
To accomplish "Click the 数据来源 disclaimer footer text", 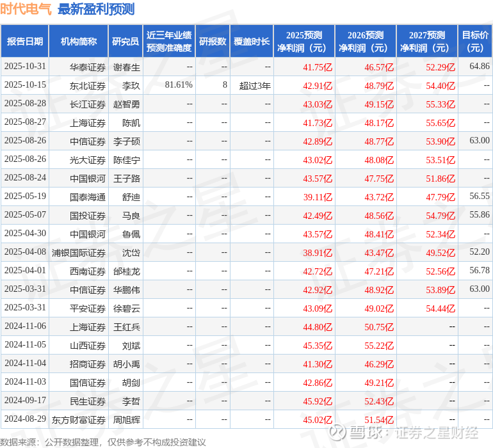I will [103, 442].
